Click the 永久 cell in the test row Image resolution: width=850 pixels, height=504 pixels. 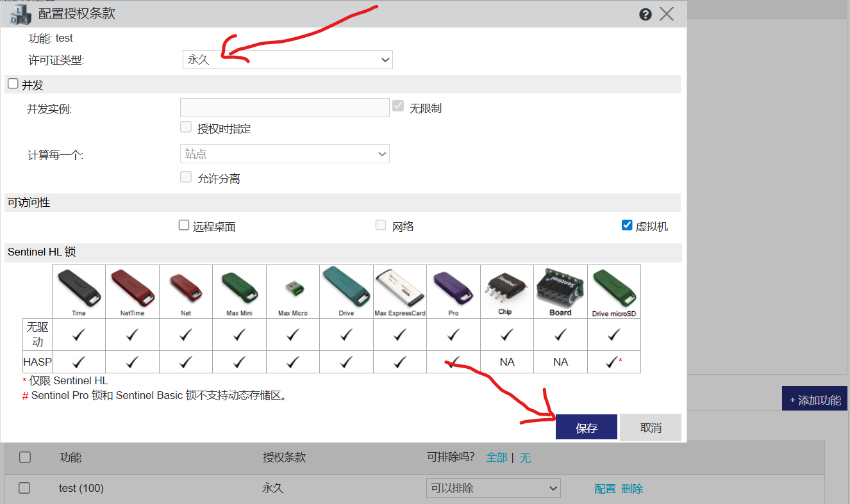pyautogui.click(x=273, y=488)
